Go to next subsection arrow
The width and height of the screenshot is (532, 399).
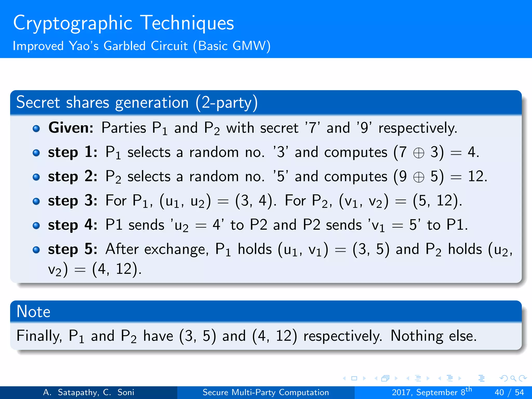click(428, 378)
